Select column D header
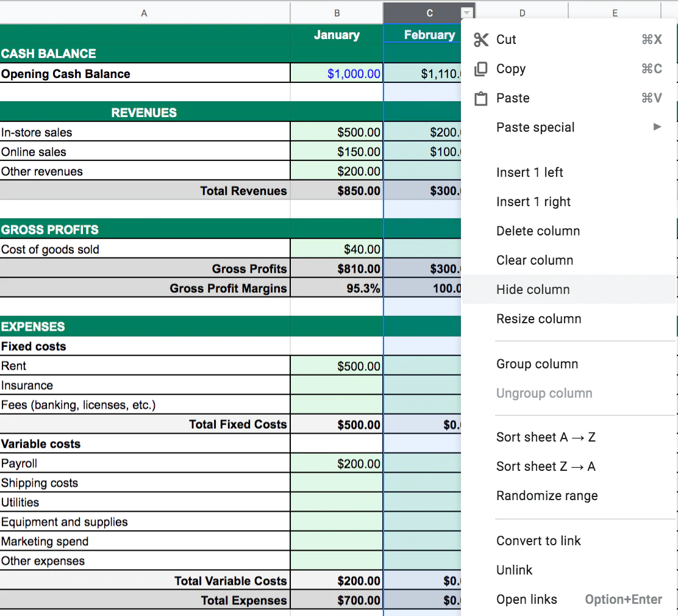The width and height of the screenshot is (678, 616). click(522, 13)
